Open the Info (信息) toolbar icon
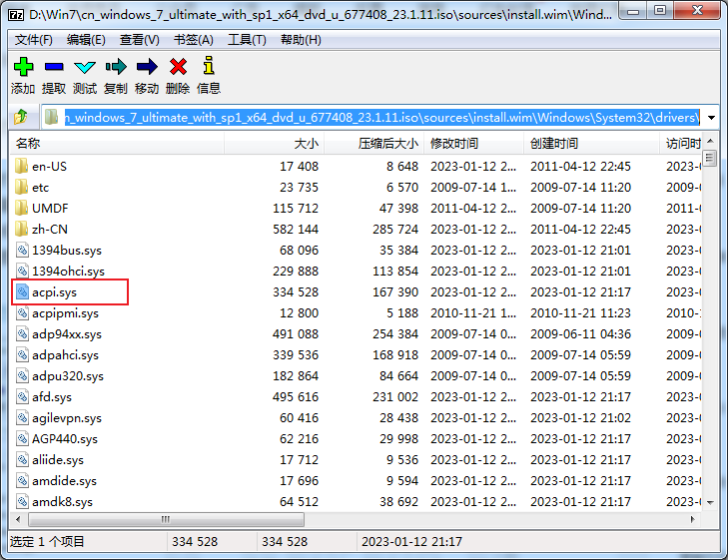Image resolution: width=728 pixels, height=560 pixels. 209,66
